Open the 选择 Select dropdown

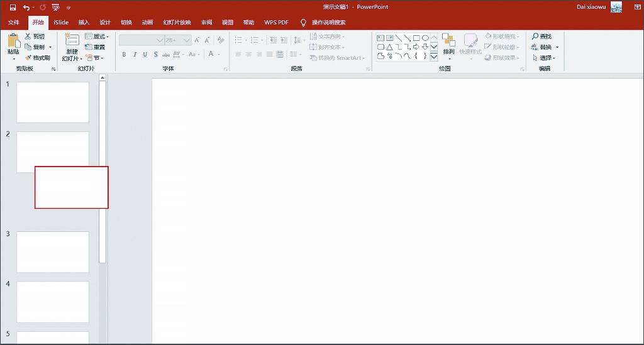click(x=543, y=58)
